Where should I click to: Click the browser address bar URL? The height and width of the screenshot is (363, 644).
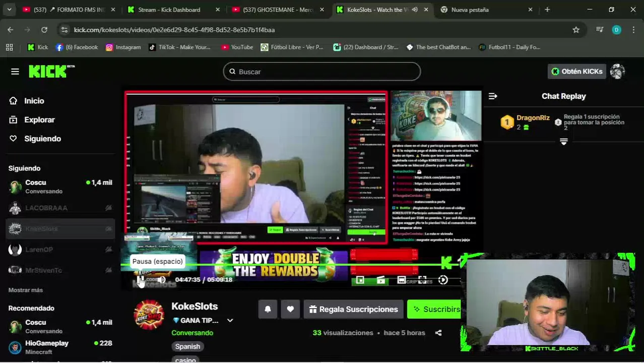pos(174,30)
